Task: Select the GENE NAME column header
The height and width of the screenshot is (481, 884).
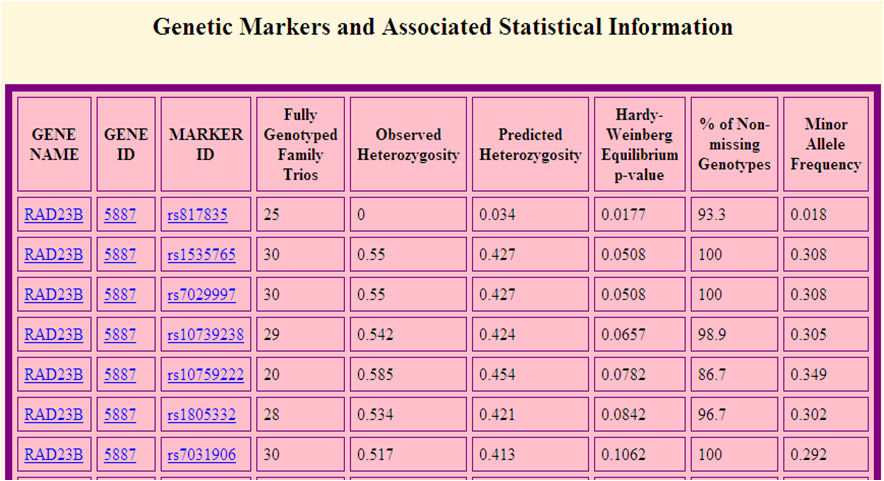Action: click(54, 144)
